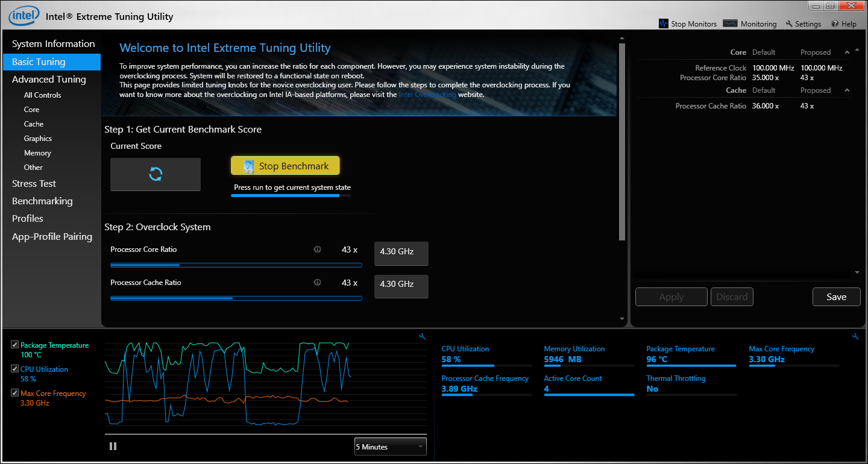Minimize the Extreme Tuning Utility window
The width and height of the screenshot is (868, 464).
coord(815,5)
